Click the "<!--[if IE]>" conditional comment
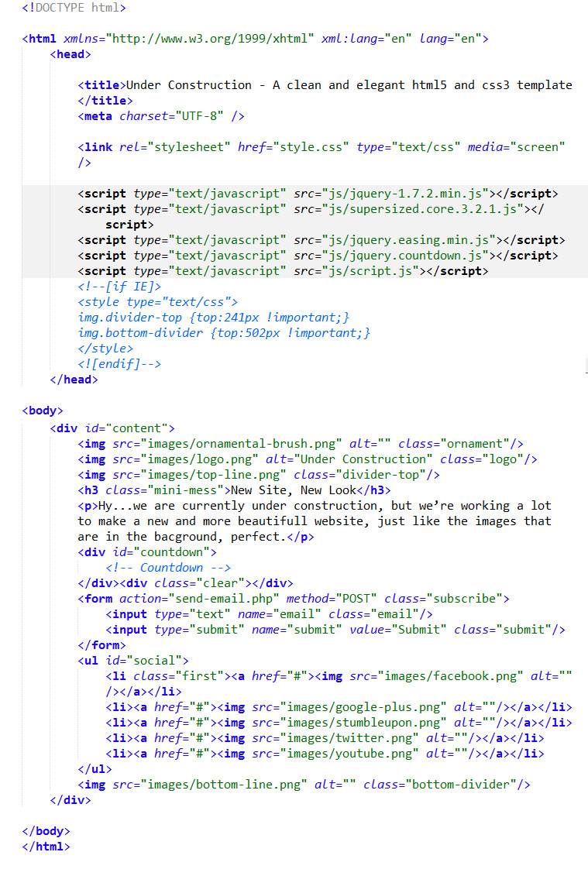The width and height of the screenshot is (588, 883). [x=119, y=287]
